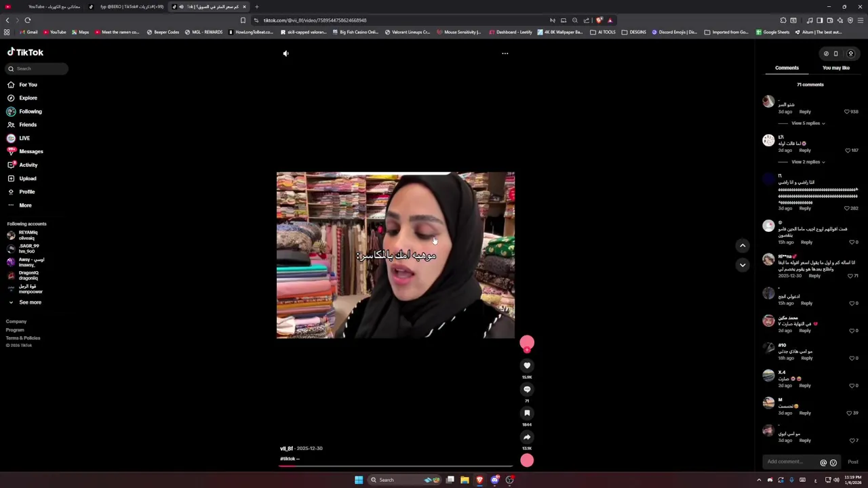Click the Post comment button
Image resolution: width=868 pixels, height=488 pixels.
852,462
